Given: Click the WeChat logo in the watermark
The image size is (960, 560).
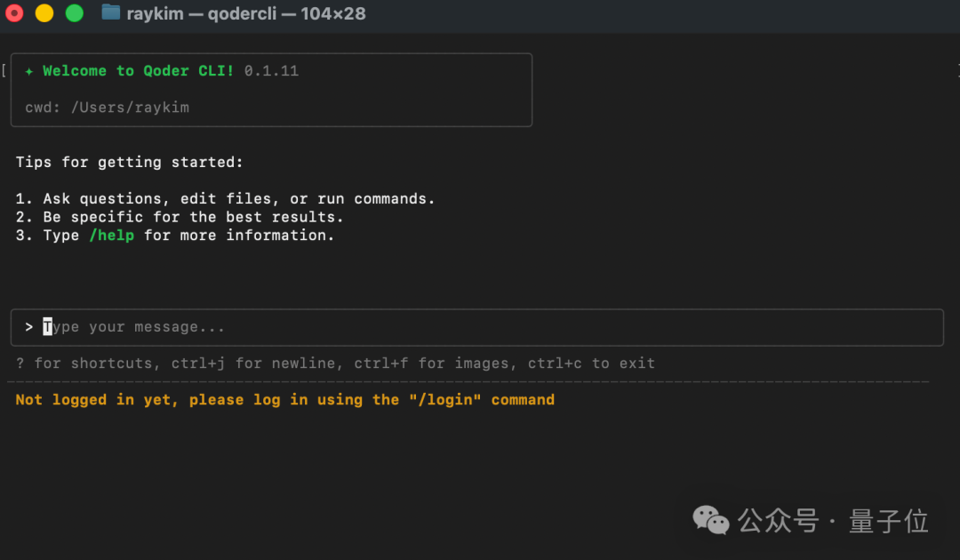Looking at the screenshot, I should [x=711, y=521].
